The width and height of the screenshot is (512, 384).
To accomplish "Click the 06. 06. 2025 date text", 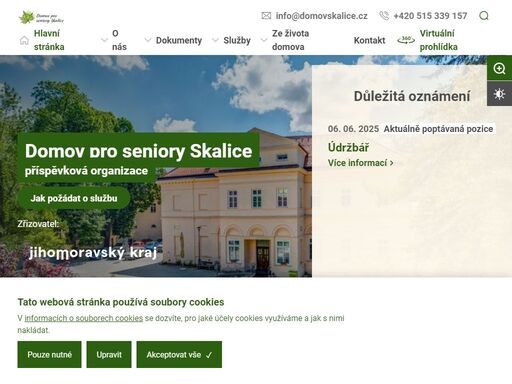I will pos(353,129).
